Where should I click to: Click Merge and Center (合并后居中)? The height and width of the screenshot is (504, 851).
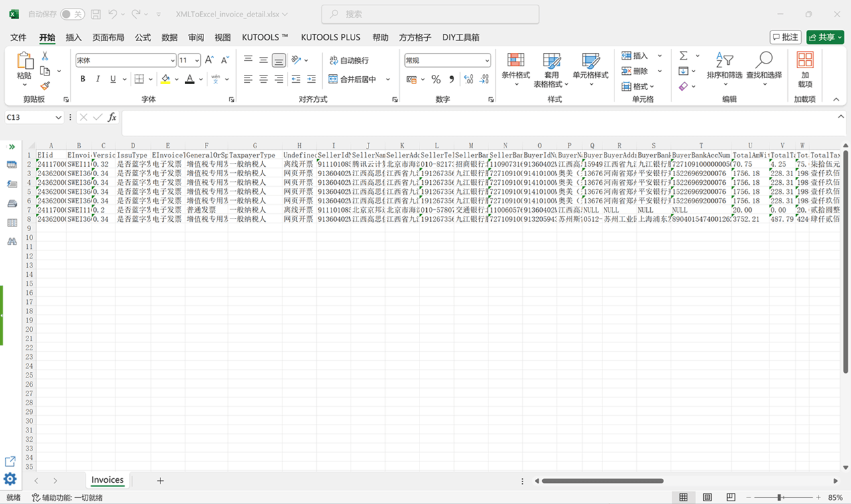point(353,79)
